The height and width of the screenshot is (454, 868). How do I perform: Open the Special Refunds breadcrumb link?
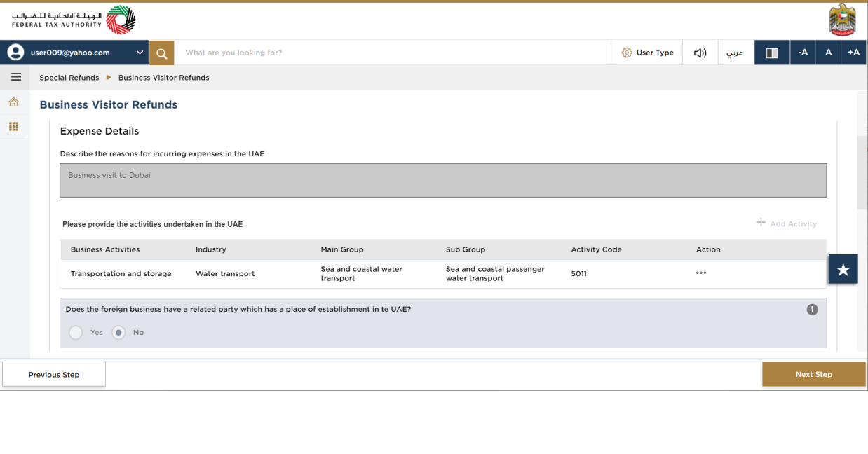pos(69,78)
